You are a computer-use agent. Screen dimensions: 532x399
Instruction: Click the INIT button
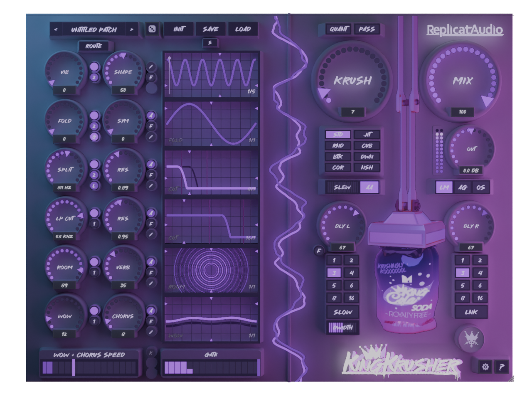179,29
